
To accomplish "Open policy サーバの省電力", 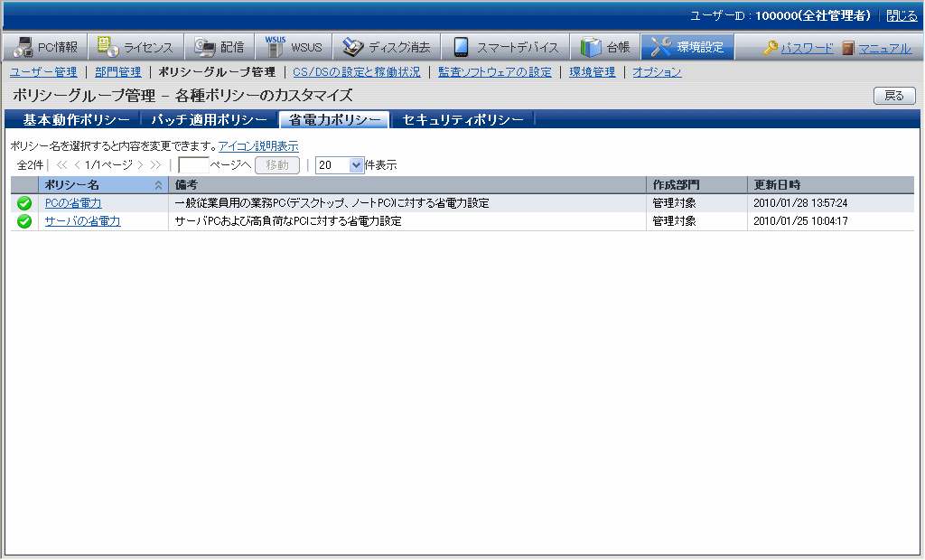I will (x=82, y=221).
